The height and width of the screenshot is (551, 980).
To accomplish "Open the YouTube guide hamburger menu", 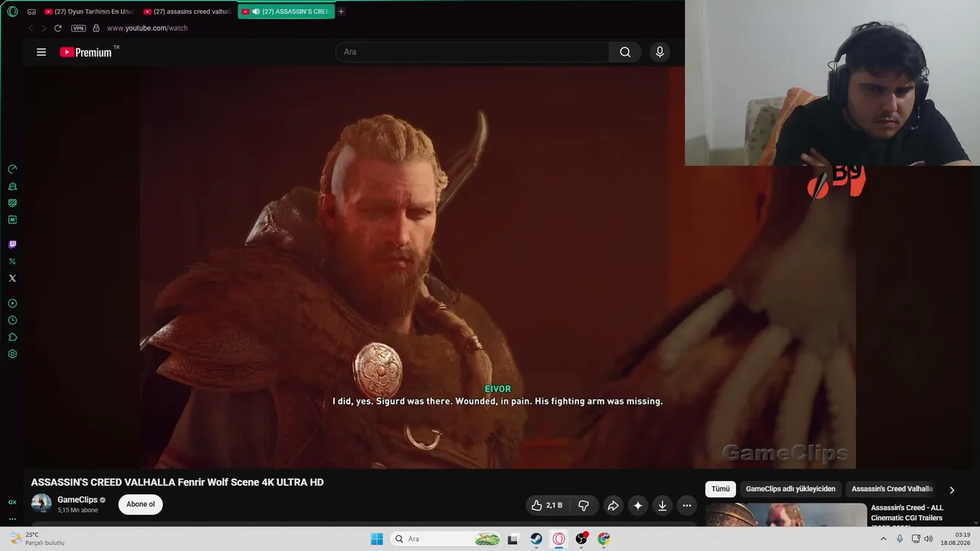I will click(x=41, y=52).
